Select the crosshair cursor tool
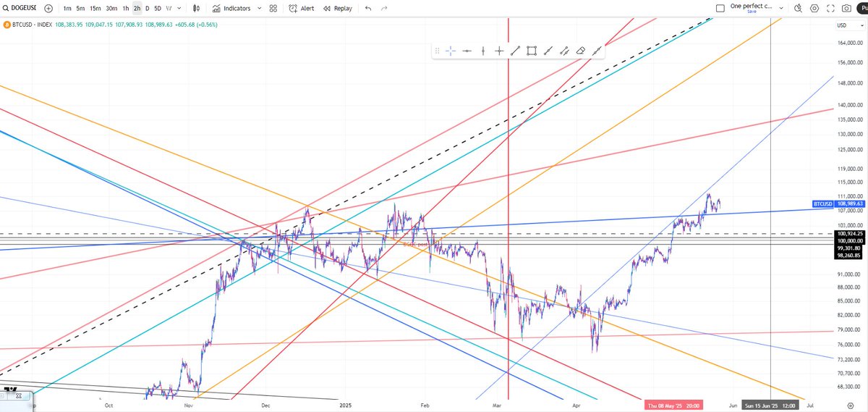The image size is (868, 412). pyautogui.click(x=451, y=51)
